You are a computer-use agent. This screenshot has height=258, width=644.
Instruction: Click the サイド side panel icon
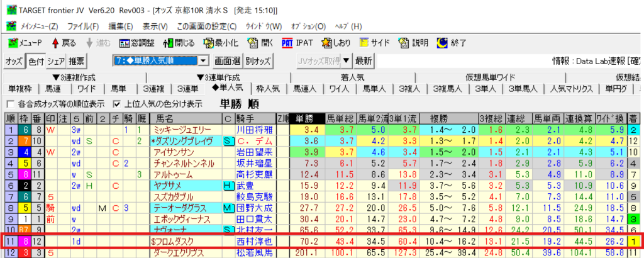click(x=364, y=43)
